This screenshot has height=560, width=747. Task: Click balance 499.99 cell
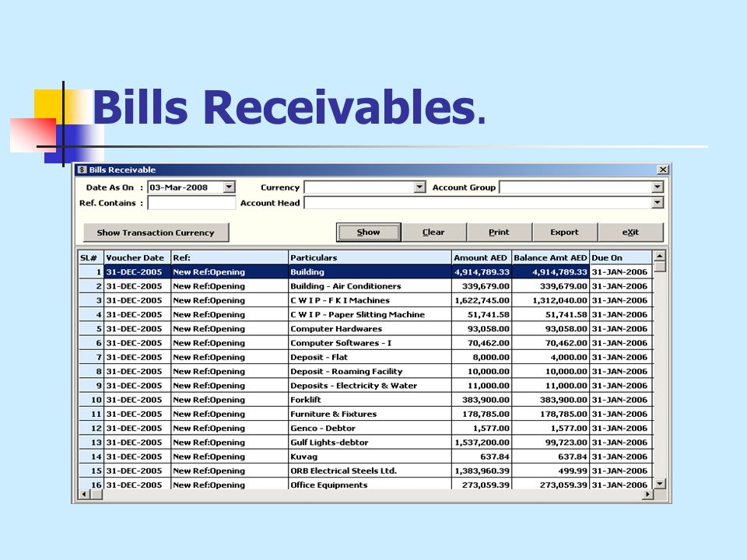[550, 471]
